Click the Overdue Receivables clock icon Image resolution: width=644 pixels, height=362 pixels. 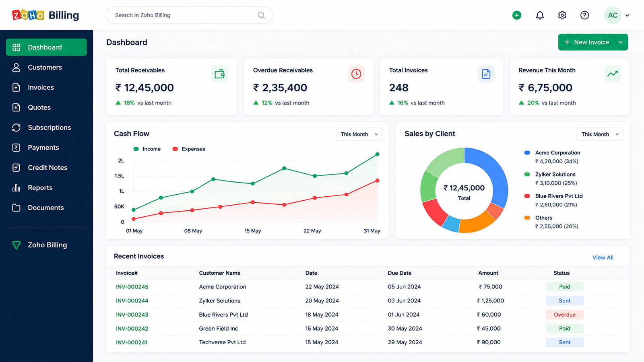tap(356, 74)
